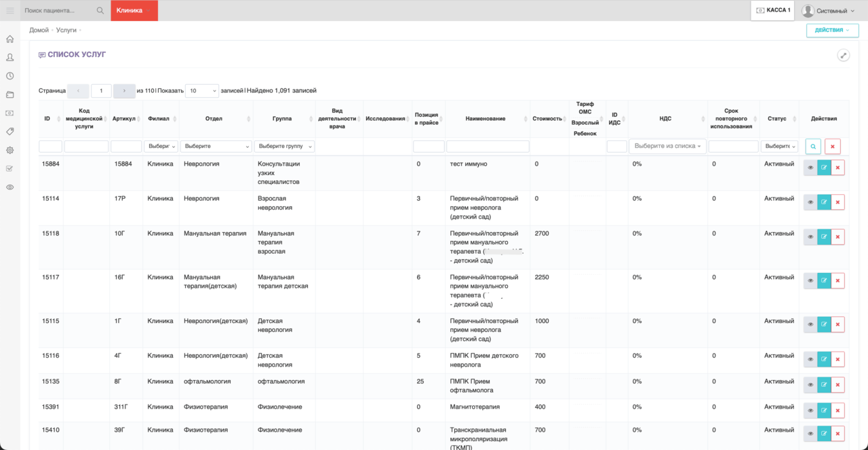Open the hamburger menu icon

[x=9, y=10]
